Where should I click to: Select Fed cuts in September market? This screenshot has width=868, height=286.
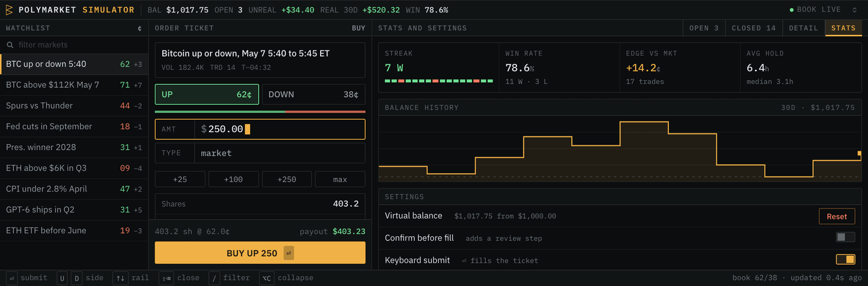(x=74, y=126)
